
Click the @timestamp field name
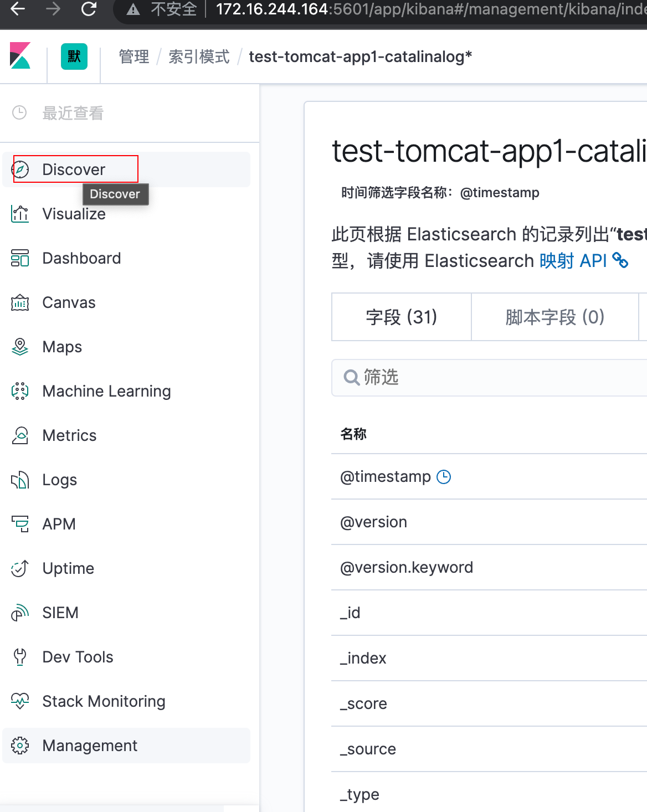coord(386,477)
